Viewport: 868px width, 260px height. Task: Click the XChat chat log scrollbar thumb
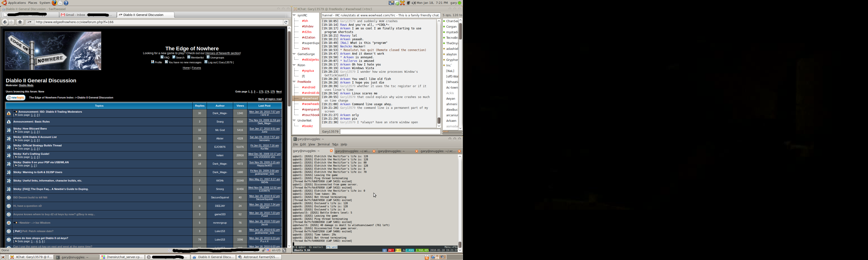[x=439, y=120]
